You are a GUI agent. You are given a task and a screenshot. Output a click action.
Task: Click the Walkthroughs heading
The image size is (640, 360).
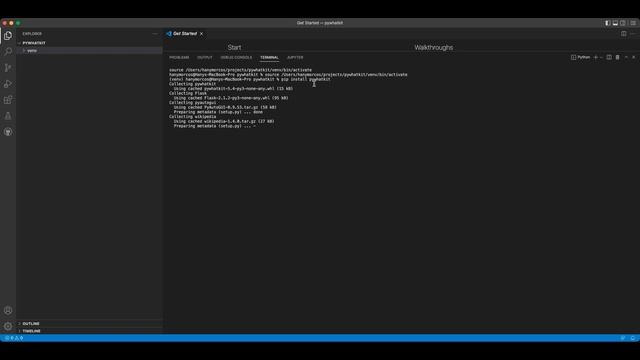tap(433, 48)
